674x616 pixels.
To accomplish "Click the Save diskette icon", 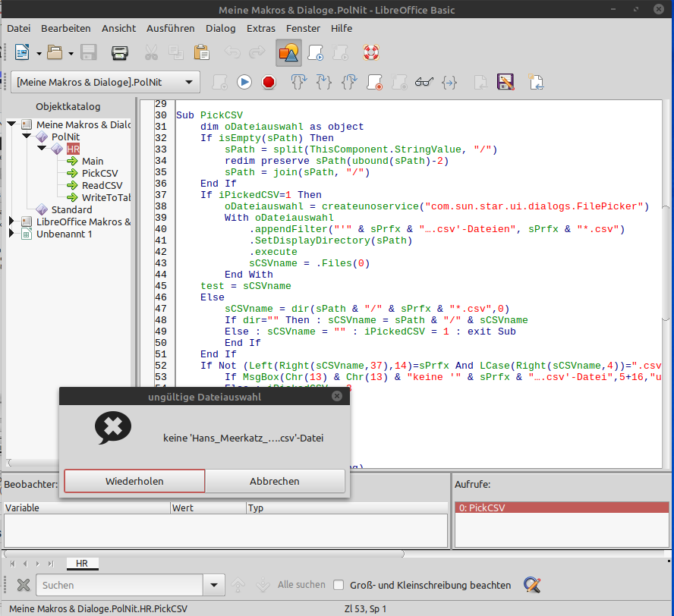I will pos(89,53).
